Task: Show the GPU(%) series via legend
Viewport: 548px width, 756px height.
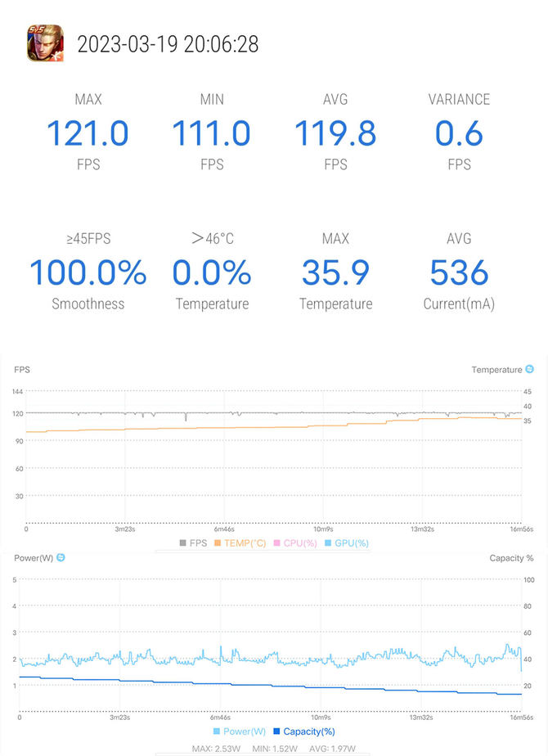Action: (x=346, y=542)
